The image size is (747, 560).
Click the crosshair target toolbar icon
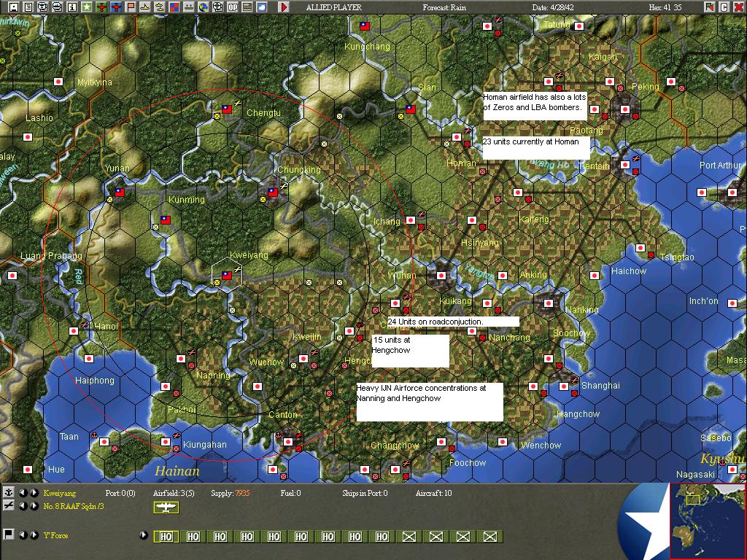(217, 7)
